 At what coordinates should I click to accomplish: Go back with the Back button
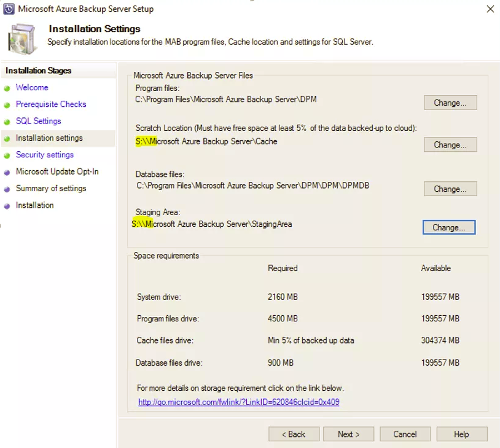pos(294,434)
